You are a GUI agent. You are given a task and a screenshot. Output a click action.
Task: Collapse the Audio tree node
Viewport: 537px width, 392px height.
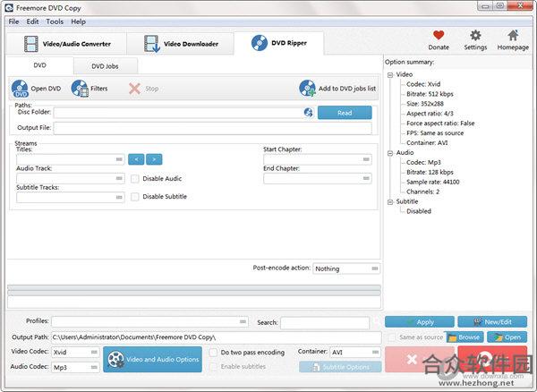point(390,153)
